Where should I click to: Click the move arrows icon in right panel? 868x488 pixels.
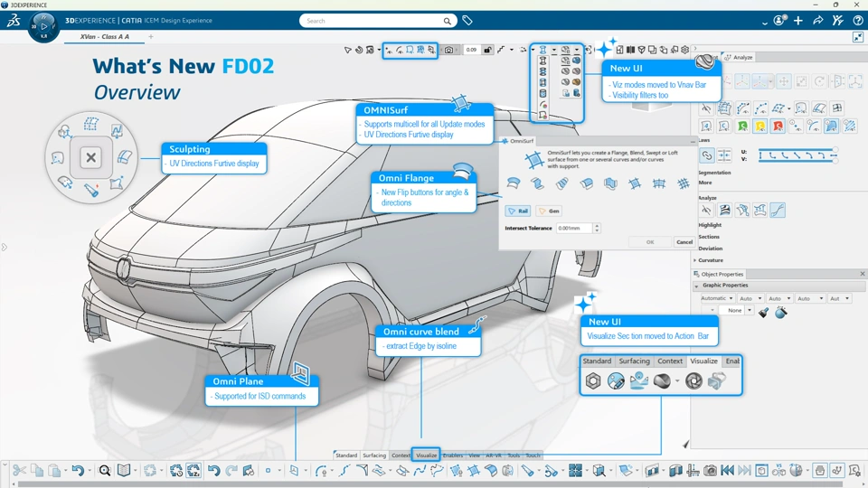pos(784,81)
